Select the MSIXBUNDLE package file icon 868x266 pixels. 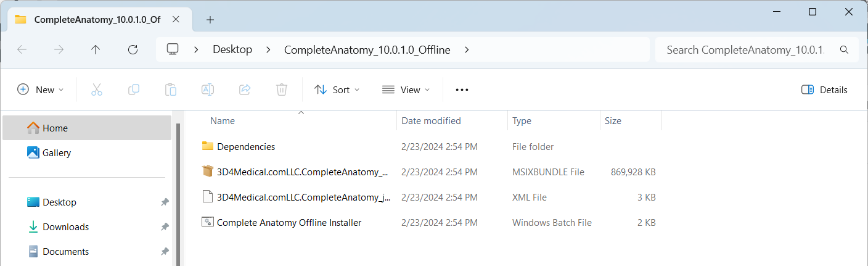click(207, 171)
